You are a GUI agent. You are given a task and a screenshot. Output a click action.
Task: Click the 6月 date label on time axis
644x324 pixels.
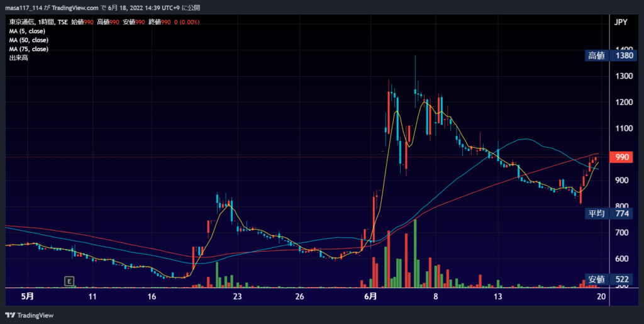click(x=370, y=296)
